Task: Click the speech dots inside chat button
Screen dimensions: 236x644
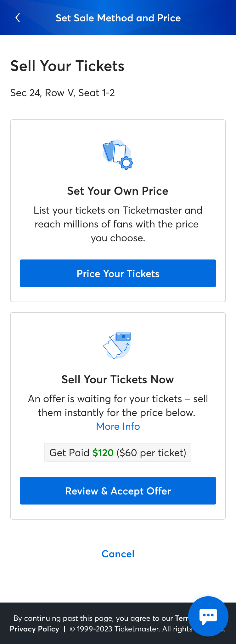Action: [208, 615]
